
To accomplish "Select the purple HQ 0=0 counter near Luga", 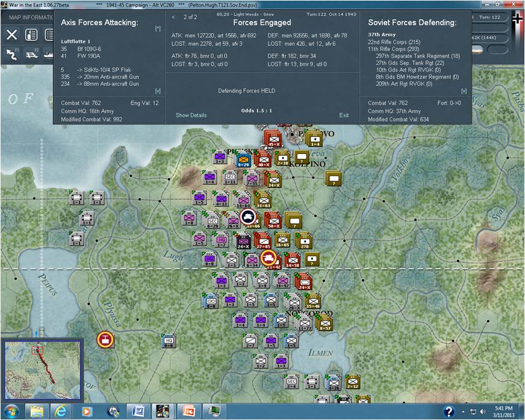I will pyautogui.click(x=210, y=259).
